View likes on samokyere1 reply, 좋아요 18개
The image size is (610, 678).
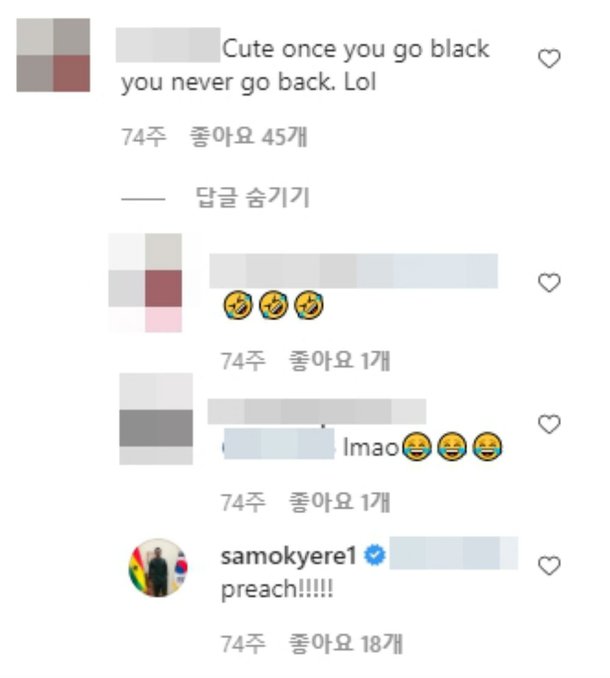(345, 644)
